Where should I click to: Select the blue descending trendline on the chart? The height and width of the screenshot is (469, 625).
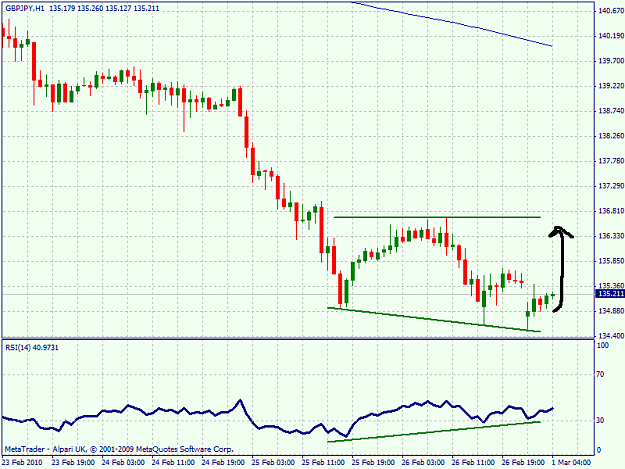(452, 23)
